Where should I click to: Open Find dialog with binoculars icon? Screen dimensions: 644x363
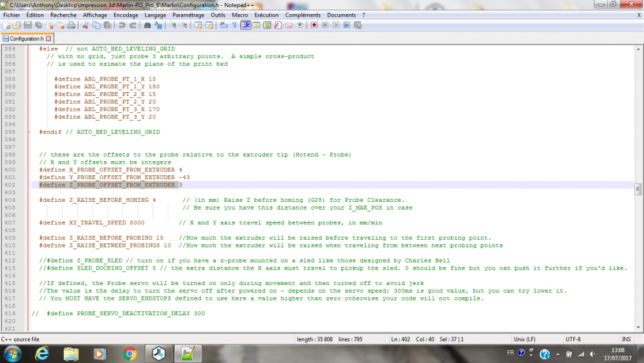point(147,26)
